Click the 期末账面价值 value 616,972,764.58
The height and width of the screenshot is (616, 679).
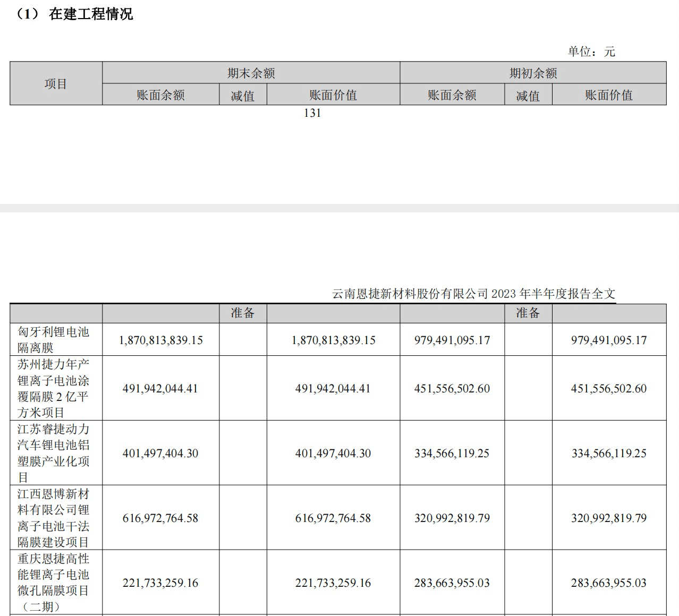pos(333,518)
